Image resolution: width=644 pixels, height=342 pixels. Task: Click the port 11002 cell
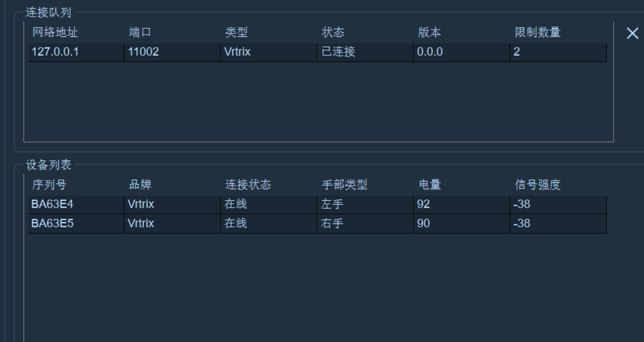pyautogui.click(x=172, y=52)
